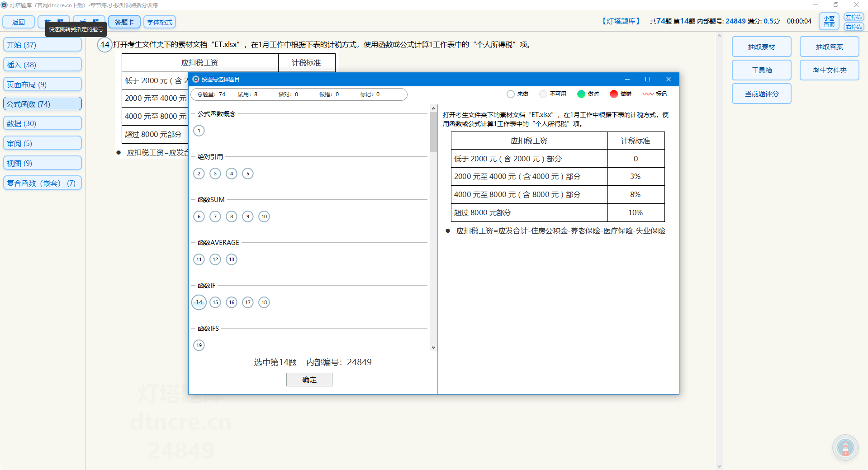
Task: Open the 页面布局 (9) category
Action: [43, 85]
